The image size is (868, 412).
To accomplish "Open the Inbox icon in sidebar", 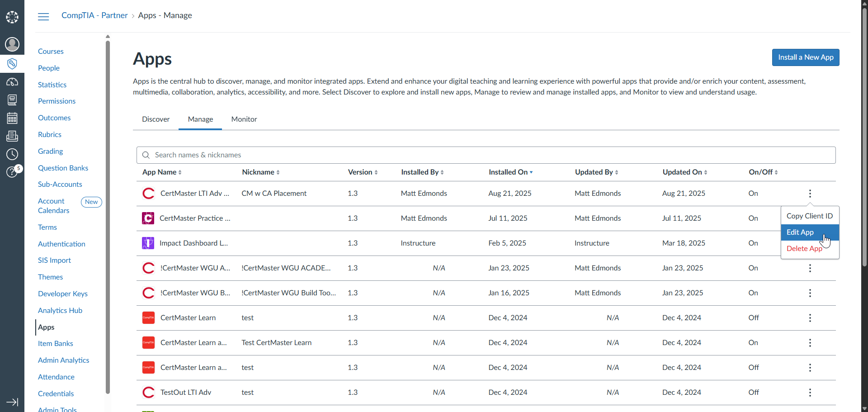I will (x=12, y=136).
